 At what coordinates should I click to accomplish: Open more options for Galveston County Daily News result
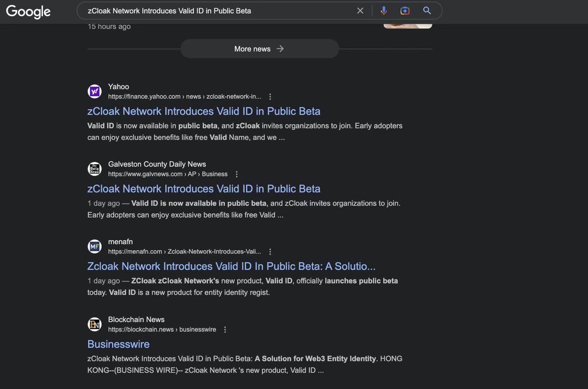pyautogui.click(x=237, y=174)
